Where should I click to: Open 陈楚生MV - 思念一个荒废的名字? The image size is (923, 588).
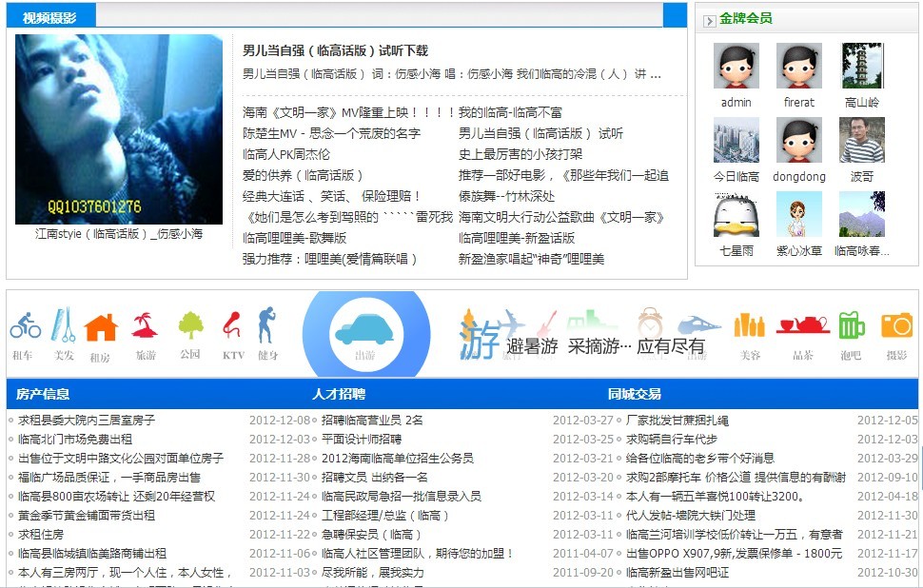point(331,133)
